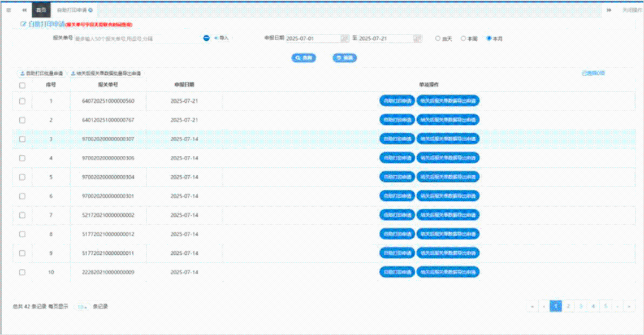Click the 申报日期 column header
This screenshot has width=644, height=335.
(184, 85)
